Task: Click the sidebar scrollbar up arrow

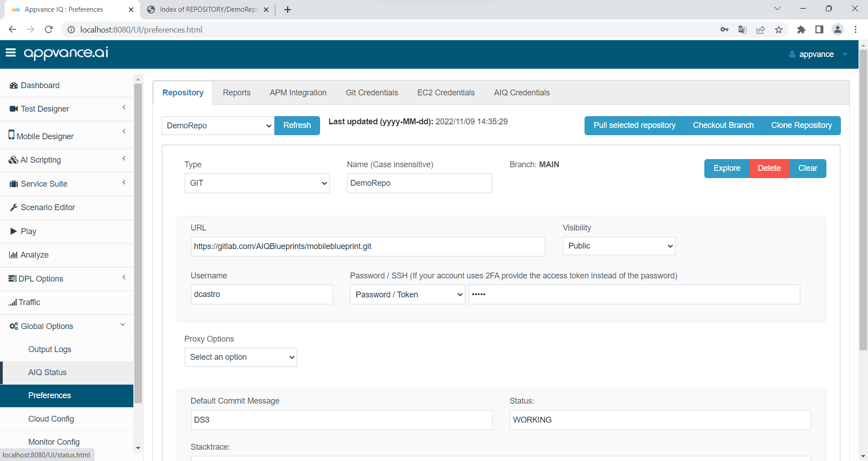Action: tap(138, 79)
